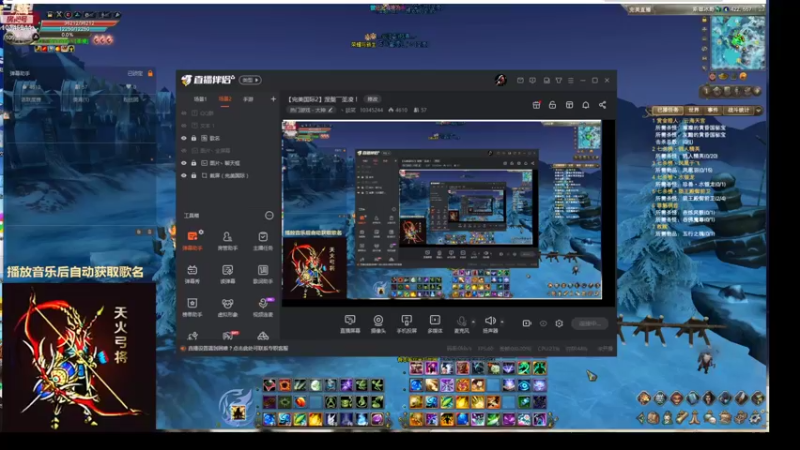Show the hidden 文本 1 source
Screen dimensions: 800x450
[x=184, y=126]
